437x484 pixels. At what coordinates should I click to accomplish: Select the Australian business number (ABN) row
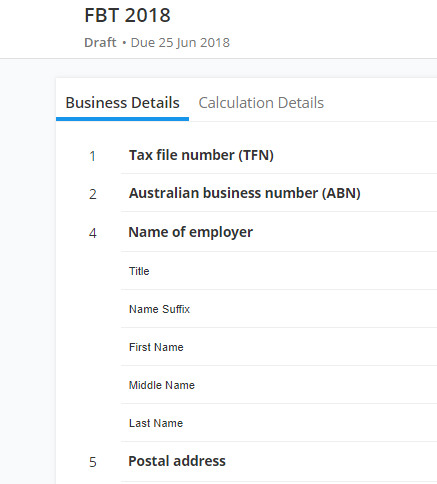click(279, 193)
